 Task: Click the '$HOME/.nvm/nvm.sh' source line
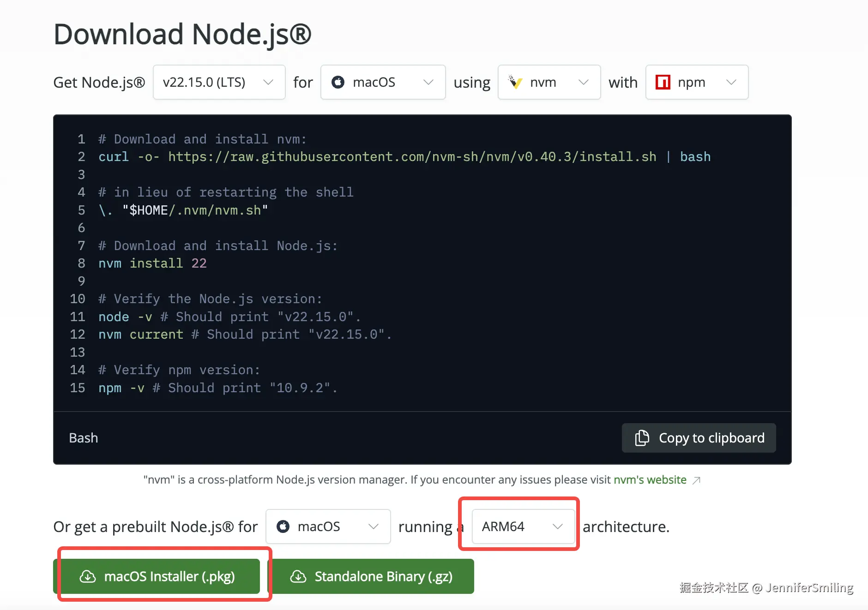183,210
